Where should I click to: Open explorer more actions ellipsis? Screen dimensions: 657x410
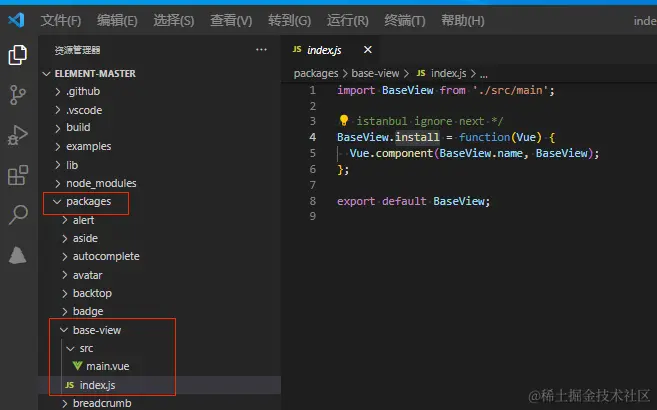[x=261, y=50]
